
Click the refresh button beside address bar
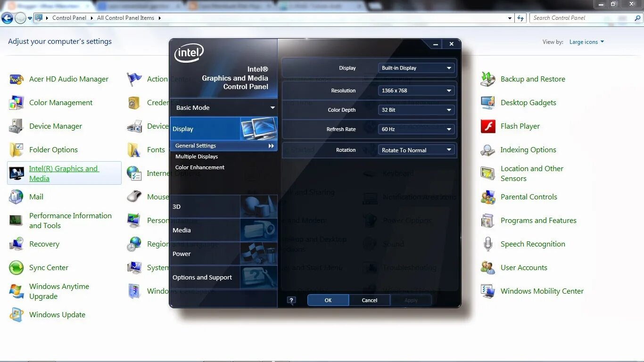coord(520,18)
